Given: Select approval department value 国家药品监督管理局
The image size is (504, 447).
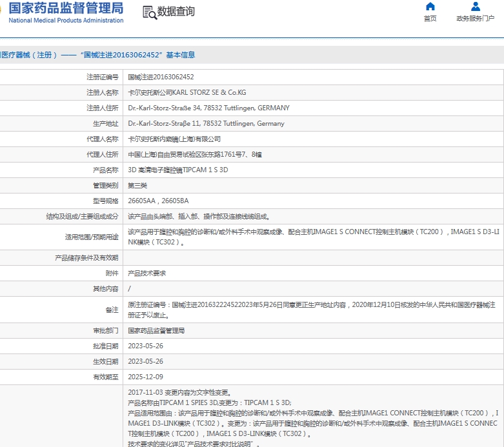Looking at the screenshot, I should 156,331.
